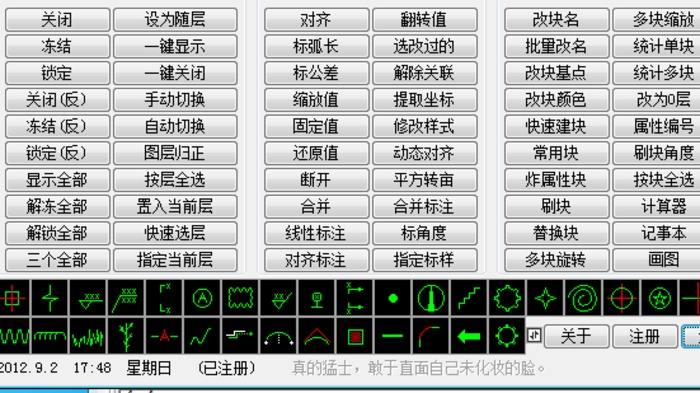Click the 一键显示 button
The image size is (700, 393).
[175, 46]
